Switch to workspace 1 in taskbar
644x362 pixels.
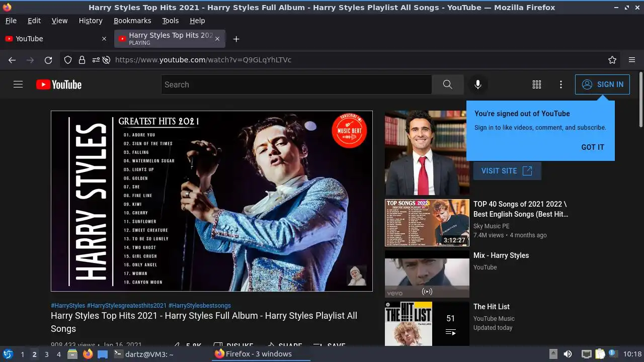pos(22,354)
